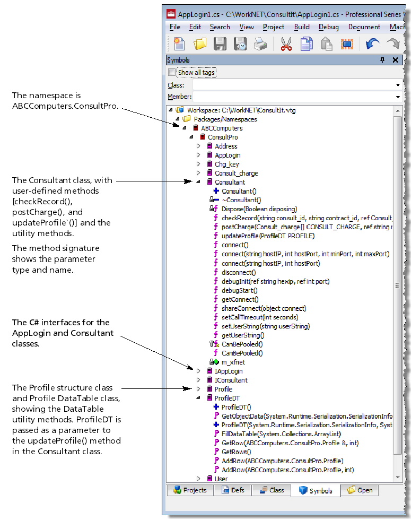This screenshot has width=420, height=520.
Task: Click the Paste clipboard icon
Action: point(327,44)
